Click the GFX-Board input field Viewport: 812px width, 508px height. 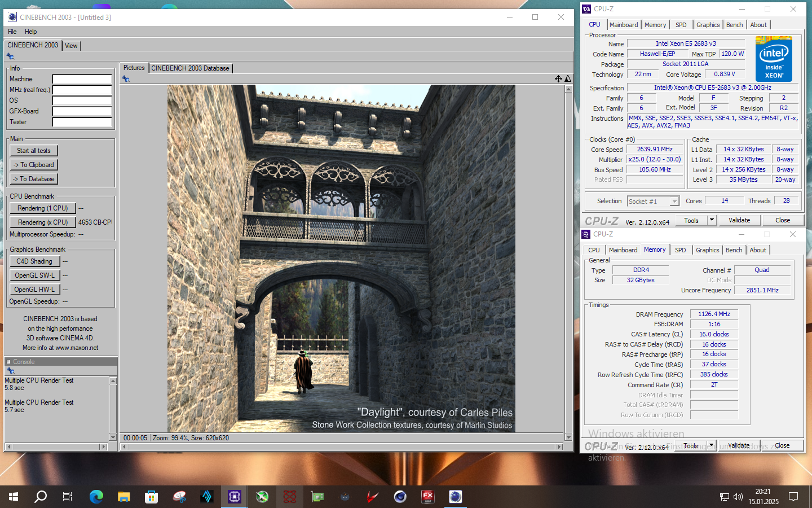click(x=82, y=111)
